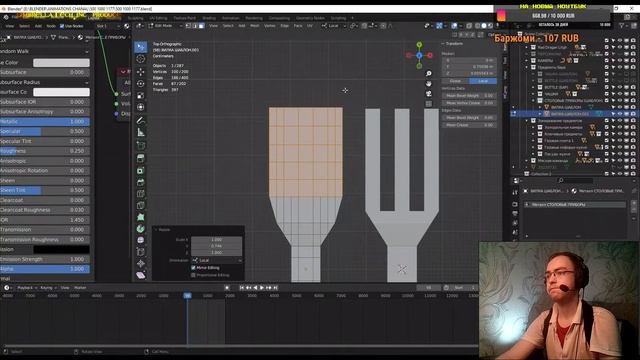Click the viewport pan hand icon

(x=429, y=84)
